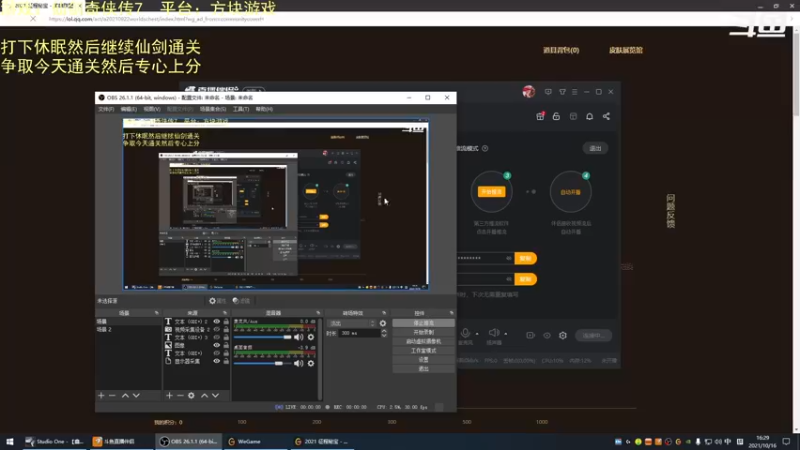Pop out the Sources dock panel
The height and width of the screenshot is (450, 800).
click(x=224, y=313)
